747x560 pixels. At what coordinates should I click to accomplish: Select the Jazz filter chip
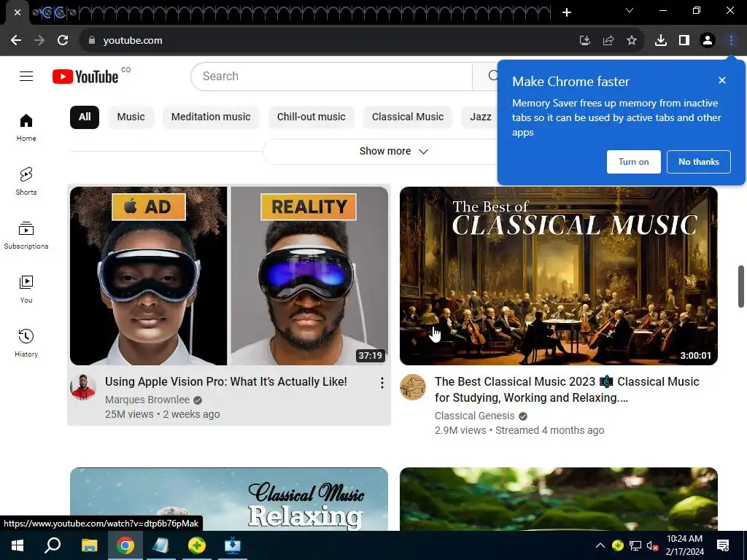(x=480, y=117)
